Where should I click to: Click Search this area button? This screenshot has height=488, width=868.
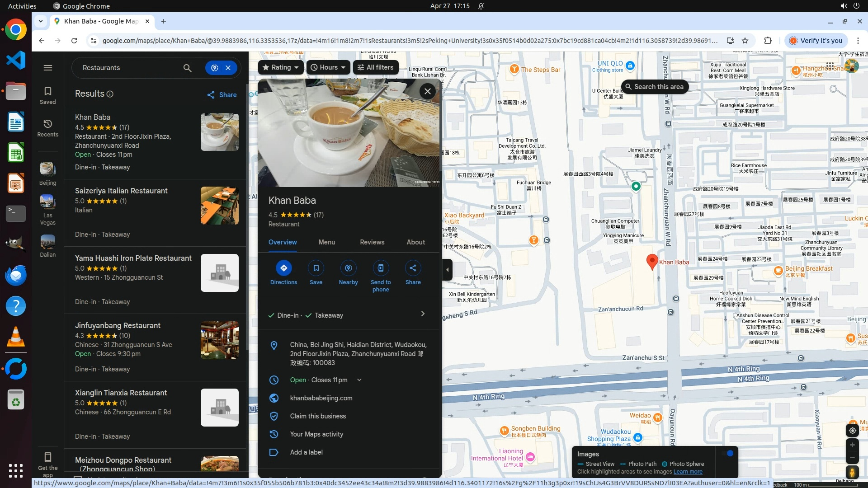pos(654,87)
